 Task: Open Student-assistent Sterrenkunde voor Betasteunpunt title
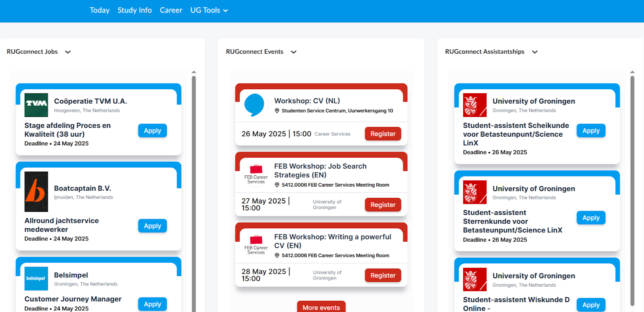coord(512,221)
